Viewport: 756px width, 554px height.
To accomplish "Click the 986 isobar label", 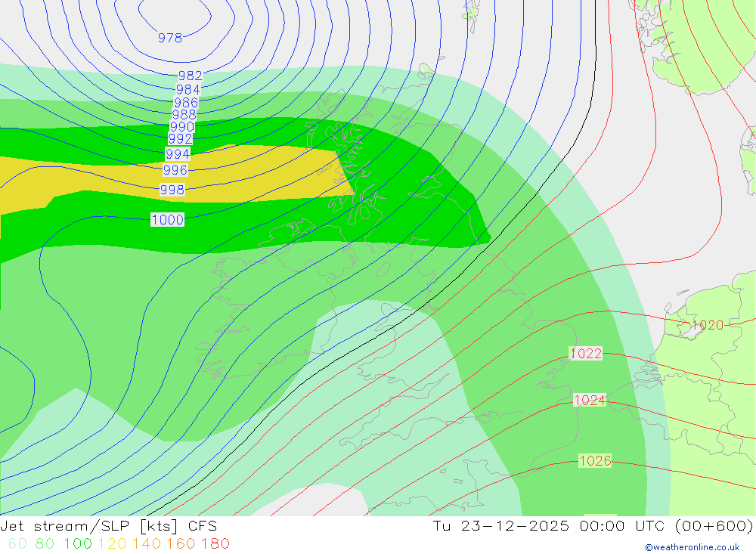I will click(x=186, y=102).
